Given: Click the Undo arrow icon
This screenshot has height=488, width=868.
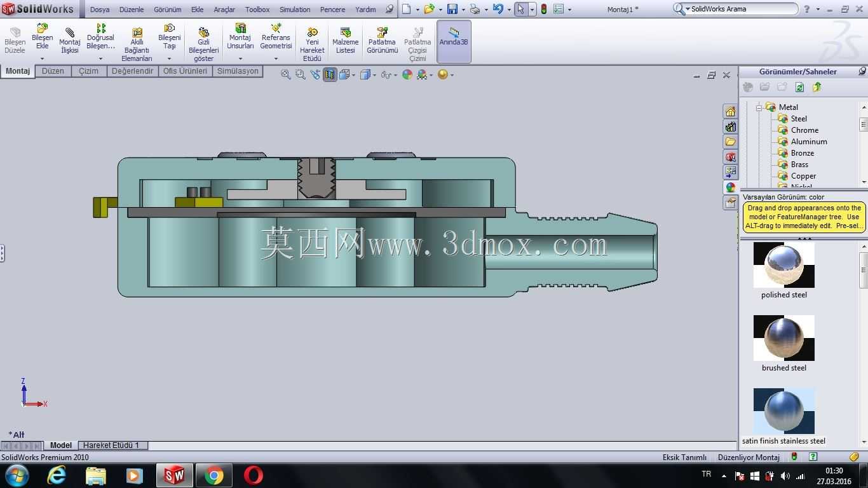Looking at the screenshot, I should pos(498,9).
